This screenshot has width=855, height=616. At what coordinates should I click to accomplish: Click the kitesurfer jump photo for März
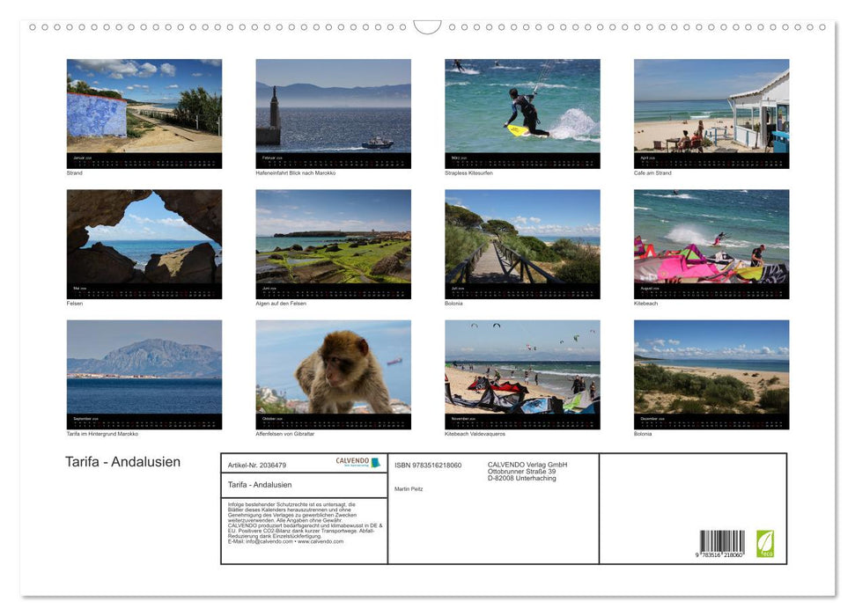(x=522, y=108)
